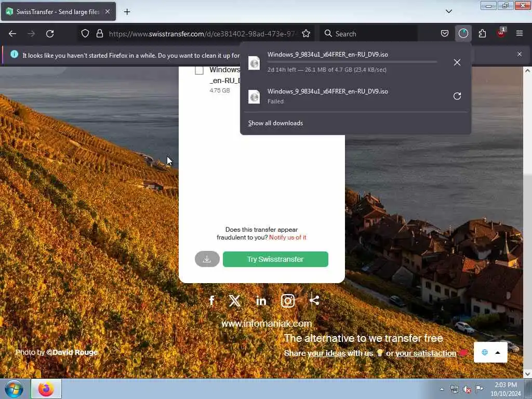The image size is (532, 399).
Task: Tick the Windows ISO file checkbox
Action: [199, 71]
